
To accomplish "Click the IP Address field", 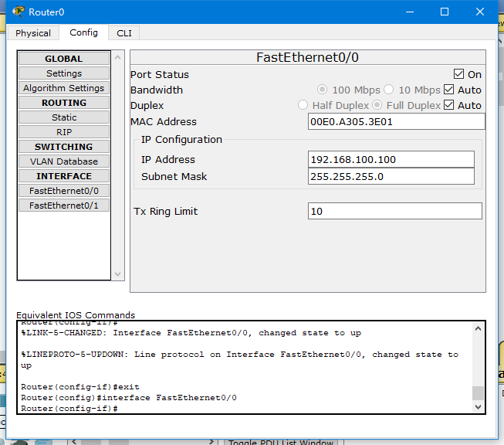I will [x=391, y=159].
